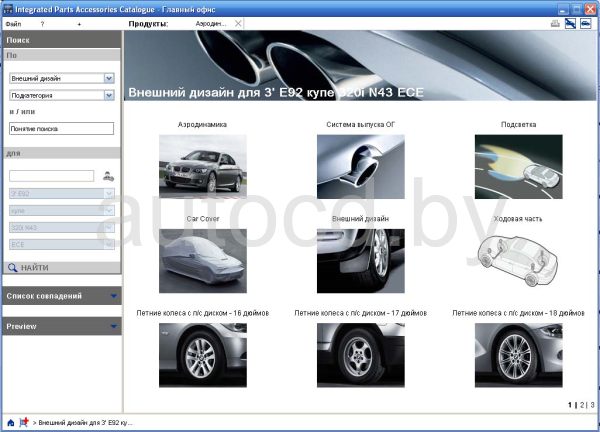The image size is (600, 432).
Task: Click the Car Cover label
Action: point(203,219)
